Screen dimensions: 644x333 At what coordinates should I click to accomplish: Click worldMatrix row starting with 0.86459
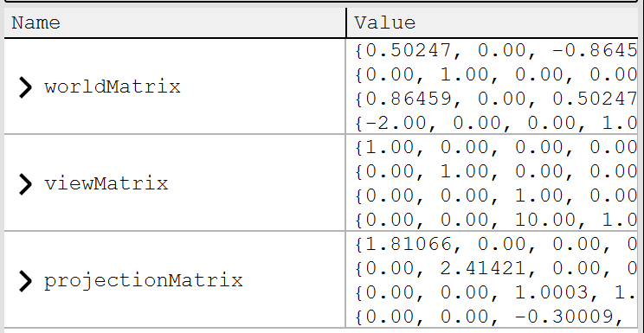(496, 99)
